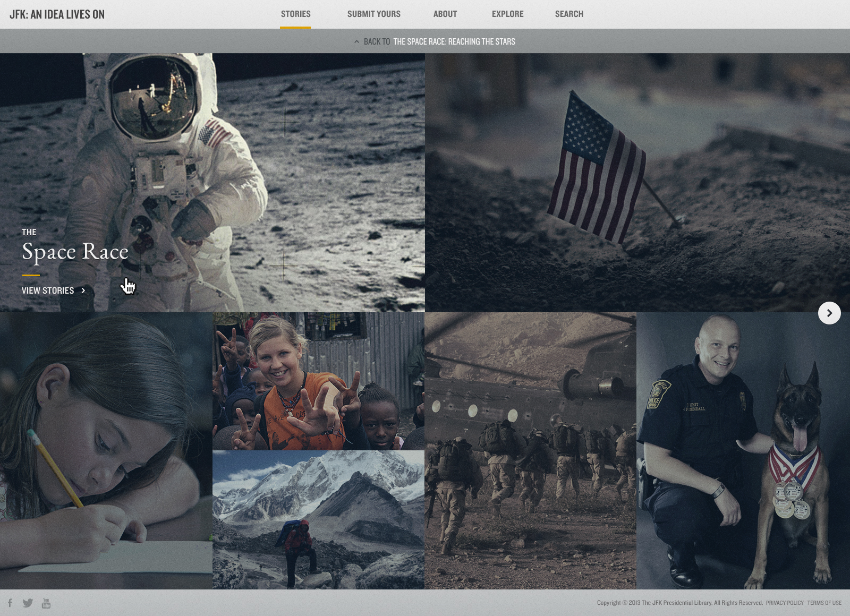This screenshot has height=616, width=850.
Task: Open the Terms of Use link
Action: point(824,603)
